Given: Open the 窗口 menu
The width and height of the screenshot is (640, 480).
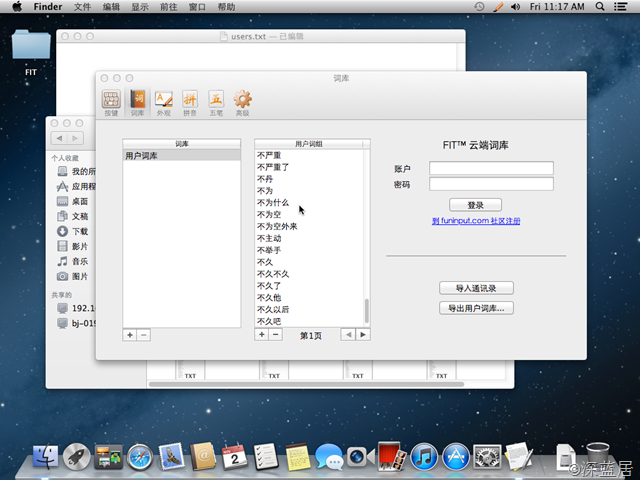Looking at the screenshot, I should point(197,7).
